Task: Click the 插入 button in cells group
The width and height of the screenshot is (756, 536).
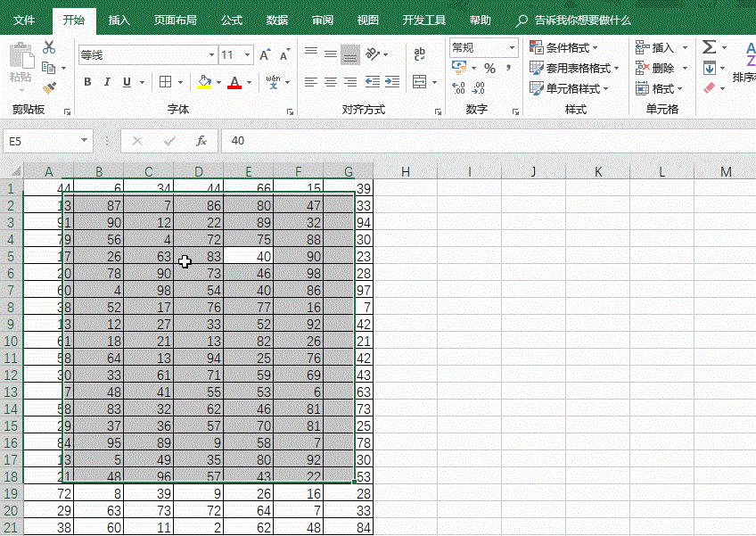Action: click(661, 47)
